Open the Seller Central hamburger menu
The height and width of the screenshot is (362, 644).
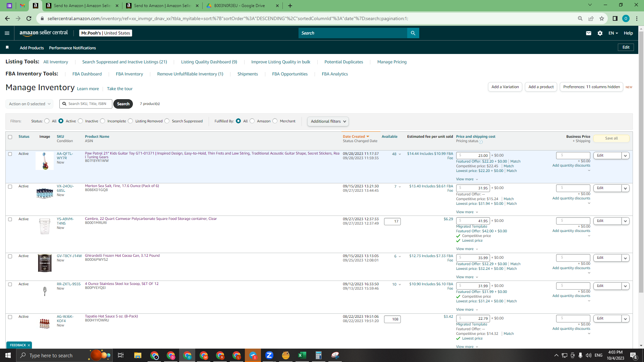[7, 33]
